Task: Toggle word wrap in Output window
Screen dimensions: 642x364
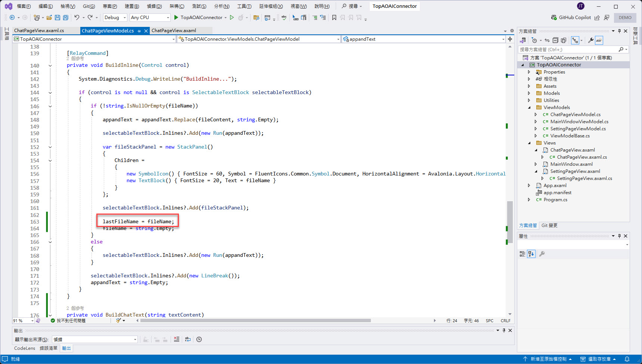Action: (x=188, y=339)
